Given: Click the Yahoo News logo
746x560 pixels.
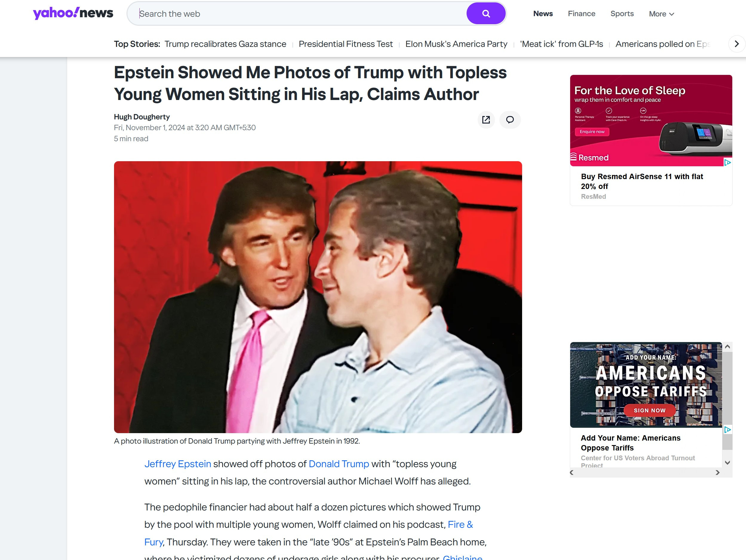Looking at the screenshot, I should coord(73,13).
